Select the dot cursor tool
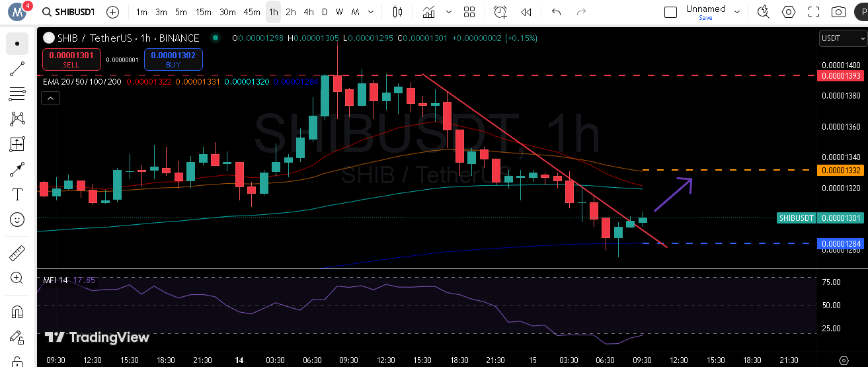 [x=17, y=44]
